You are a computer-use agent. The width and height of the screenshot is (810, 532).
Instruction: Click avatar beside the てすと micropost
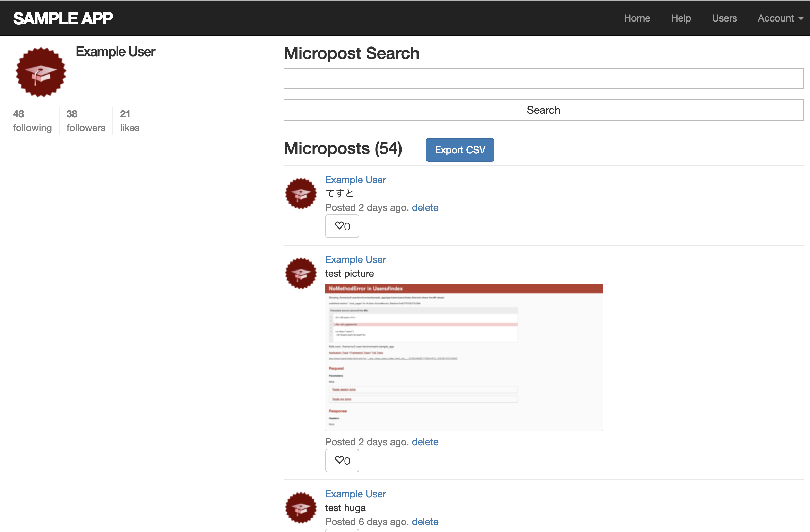tap(301, 194)
